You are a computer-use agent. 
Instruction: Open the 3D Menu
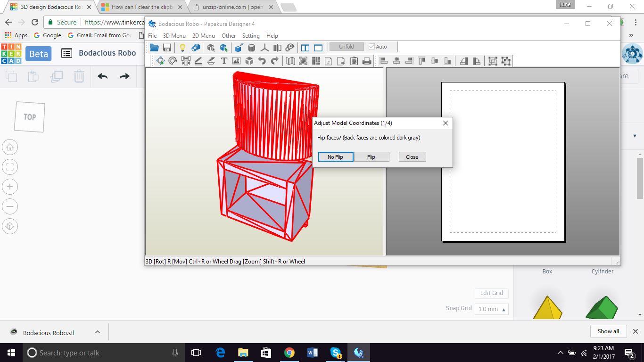point(174,36)
